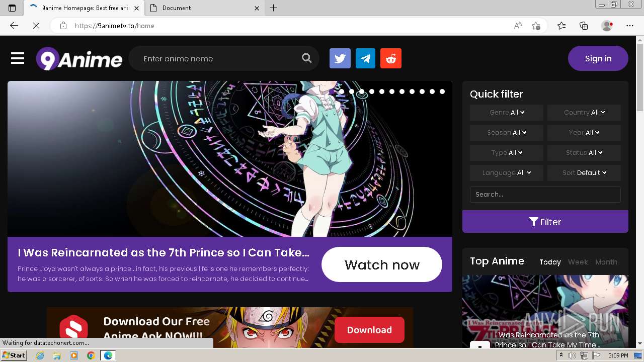
Task: Switch Top Anime to the Today tab
Action: pos(550,262)
